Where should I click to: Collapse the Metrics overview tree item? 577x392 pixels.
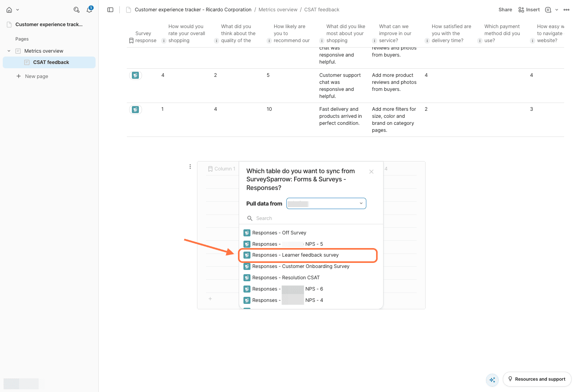coord(9,51)
